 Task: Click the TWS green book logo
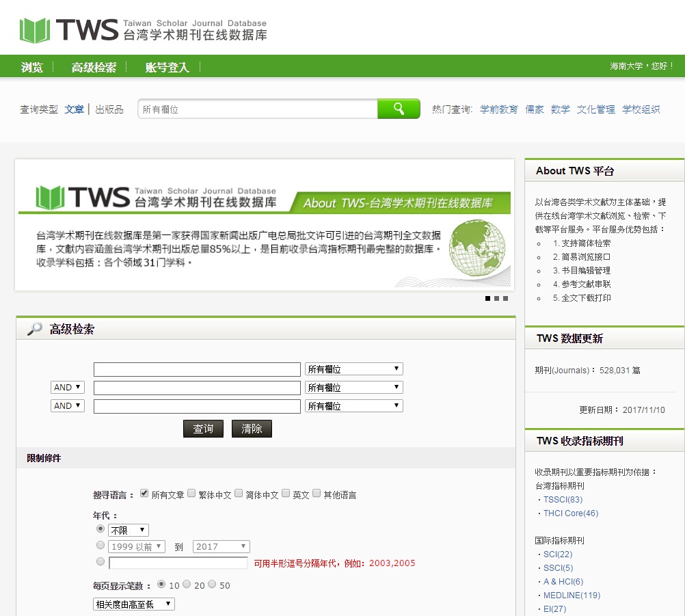point(35,30)
